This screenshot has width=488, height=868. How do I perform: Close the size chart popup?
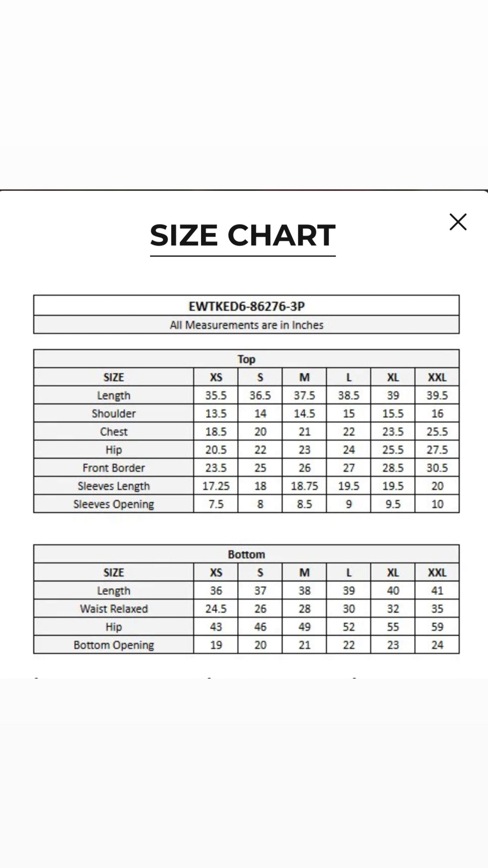click(458, 222)
